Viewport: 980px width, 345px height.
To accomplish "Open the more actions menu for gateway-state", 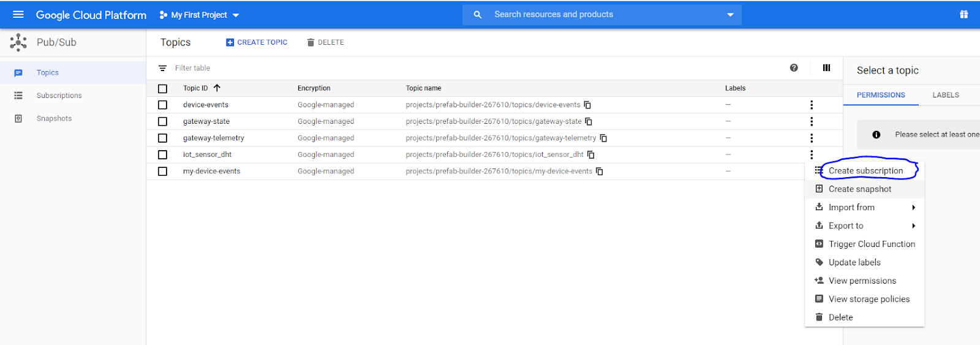I will coord(812,121).
